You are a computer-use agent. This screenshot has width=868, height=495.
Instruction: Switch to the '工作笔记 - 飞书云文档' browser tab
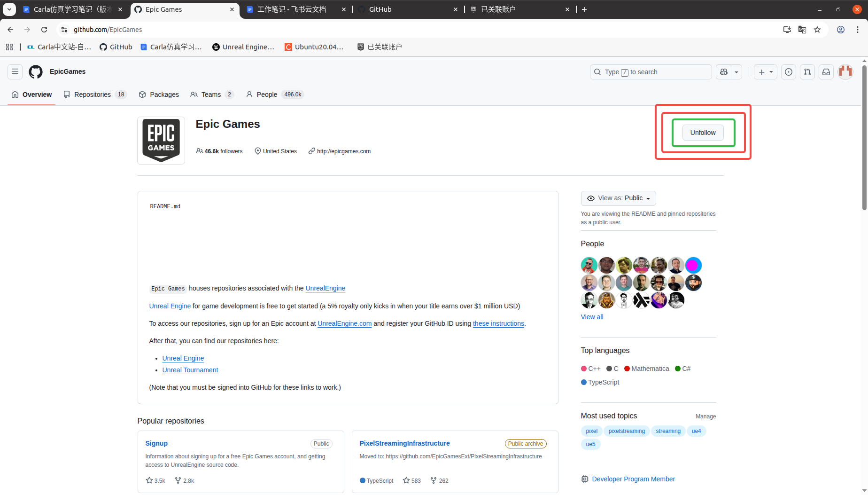pyautogui.click(x=296, y=9)
